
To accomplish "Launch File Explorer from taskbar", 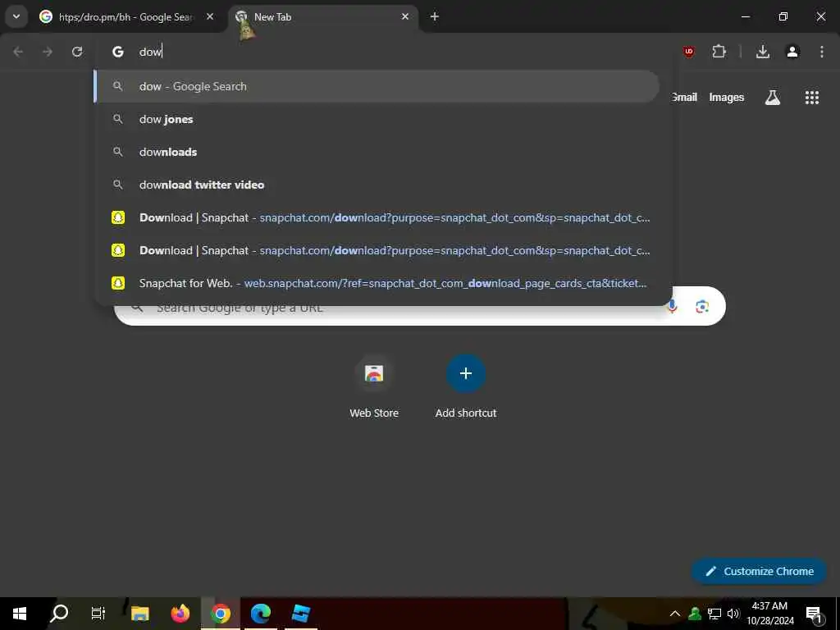I will 139,614.
